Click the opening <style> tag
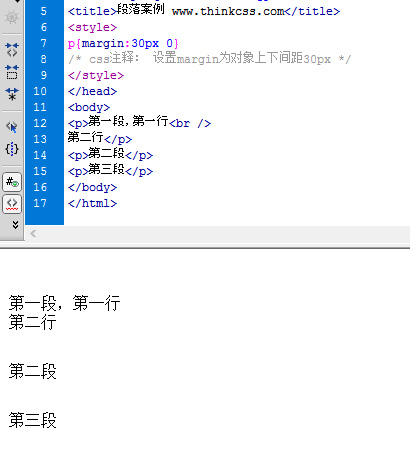This screenshot has width=410, height=452. click(x=92, y=27)
